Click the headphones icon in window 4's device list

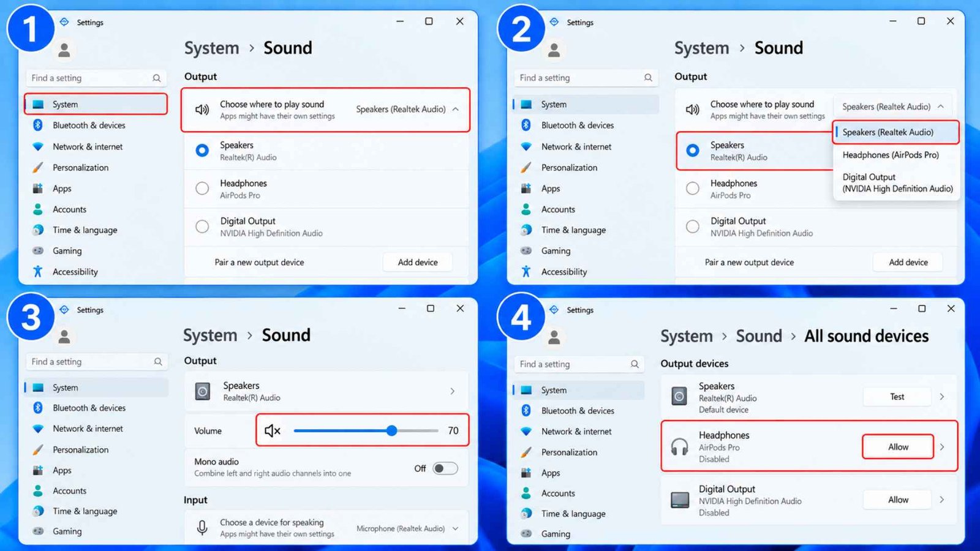click(x=679, y=447)
